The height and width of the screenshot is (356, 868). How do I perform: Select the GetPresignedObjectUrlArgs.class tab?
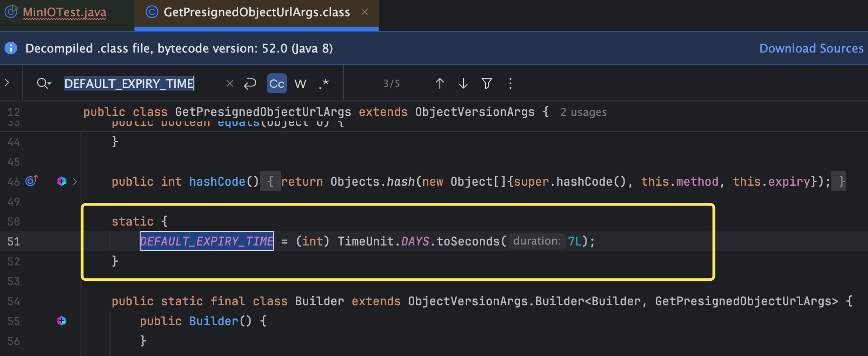(256, 12)
